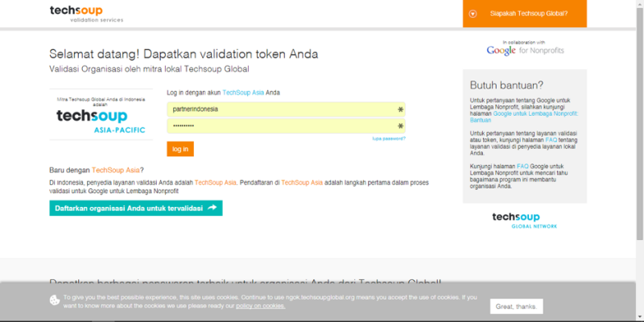
Task: Expand the Siapakah Techsoup Global dropdown arrow
Action: pos(473,14)
